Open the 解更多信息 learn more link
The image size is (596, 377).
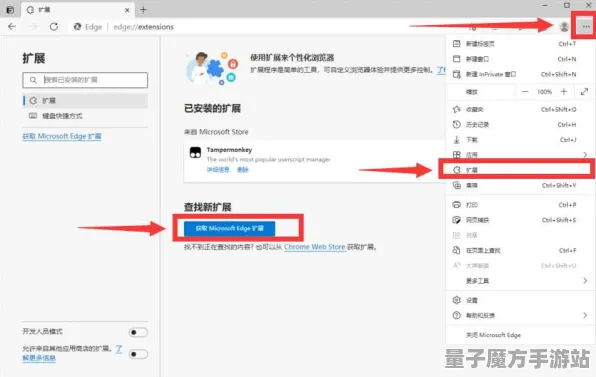point(39,358)
